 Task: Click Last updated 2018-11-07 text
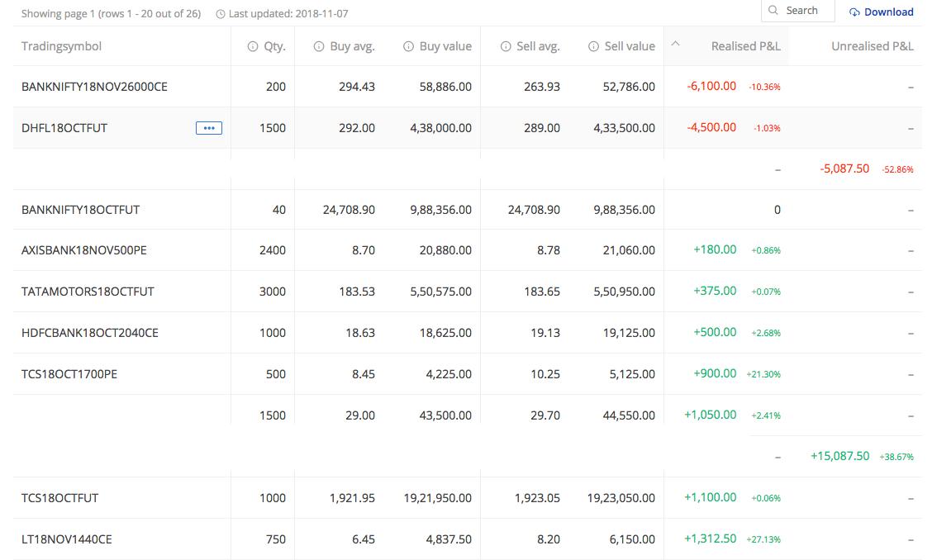pos(288,14)
